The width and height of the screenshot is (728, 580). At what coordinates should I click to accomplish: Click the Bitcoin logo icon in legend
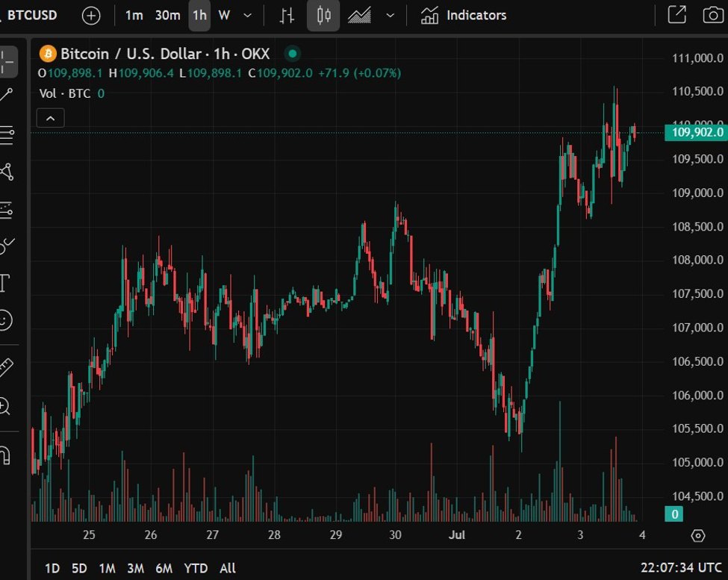point(48,54)
